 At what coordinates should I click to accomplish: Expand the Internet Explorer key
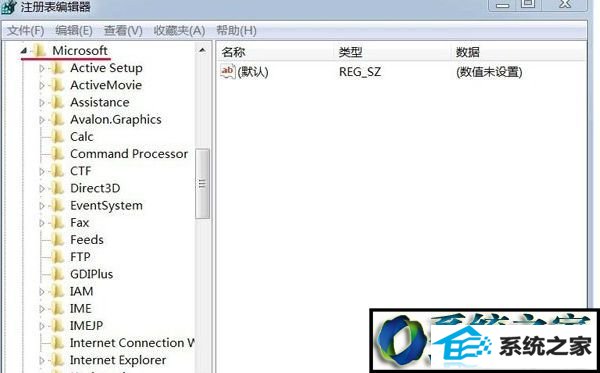(42, 360)
